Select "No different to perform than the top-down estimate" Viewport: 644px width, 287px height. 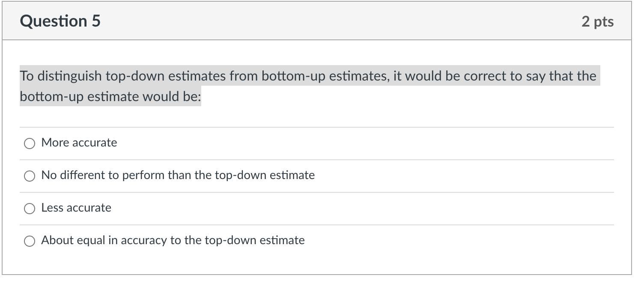pos(29,176)
